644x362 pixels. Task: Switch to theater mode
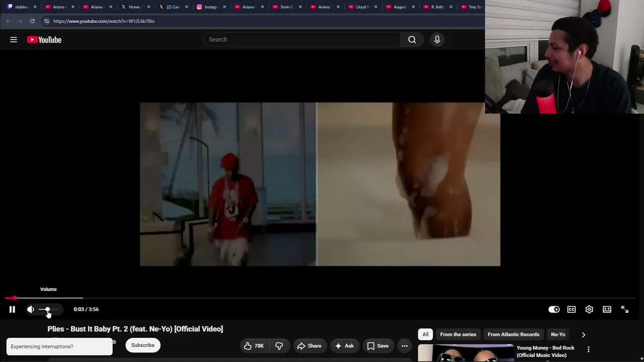(x=607, y=309)
